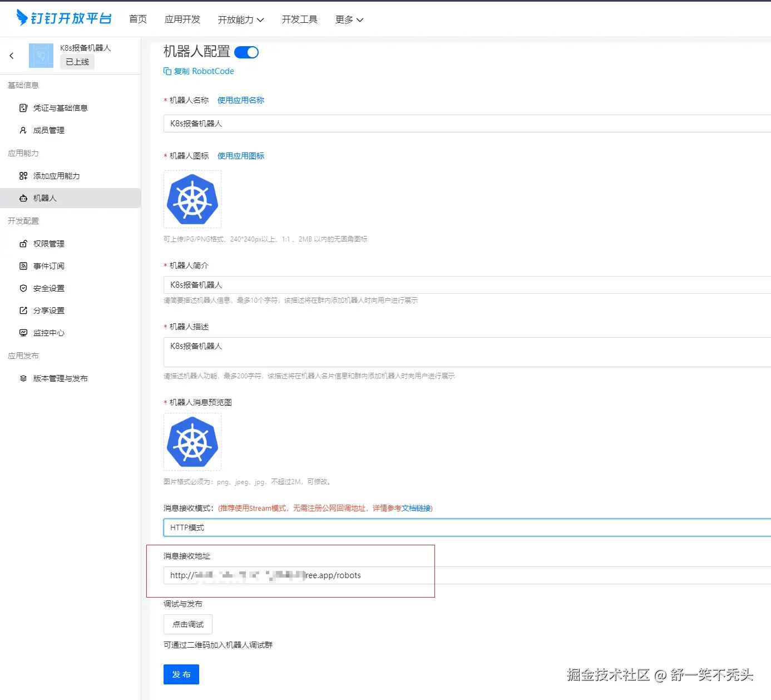Click the 权限管理 lock icon

pyautogui.click(x=23, y=244)
